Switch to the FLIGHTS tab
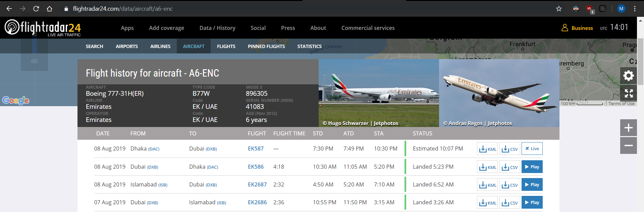This screenshot has width=644, height=212. (226, 46)
